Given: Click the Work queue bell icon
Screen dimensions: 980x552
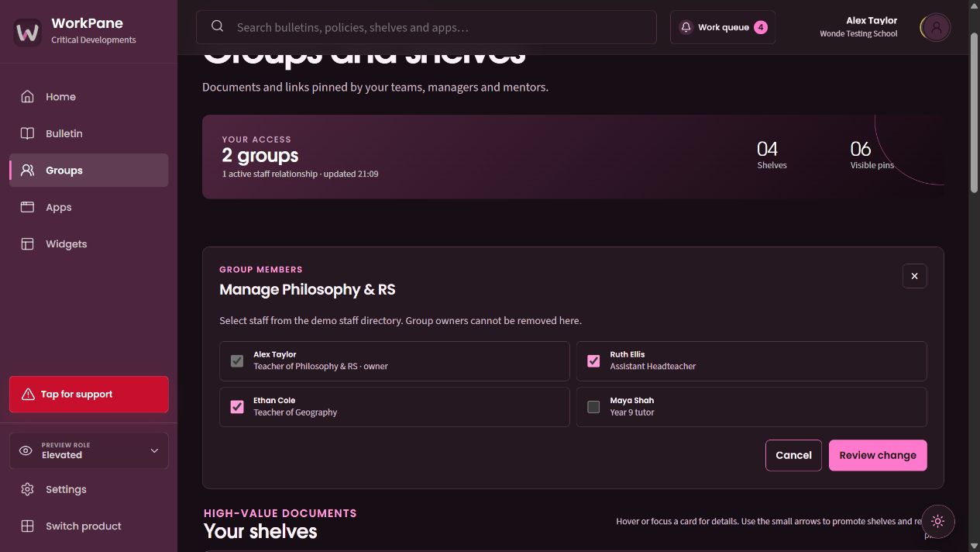Looking at the screenshot, I should click(686, 27).
